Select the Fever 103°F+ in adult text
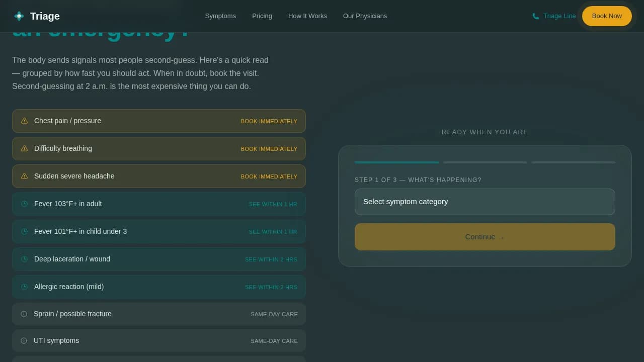Screen dimensions: 644x362 (68, 204)
